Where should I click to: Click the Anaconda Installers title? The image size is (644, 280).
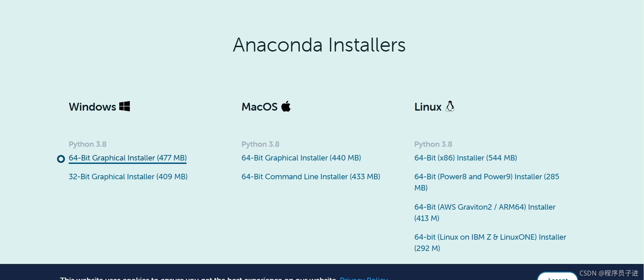(319, 45)
